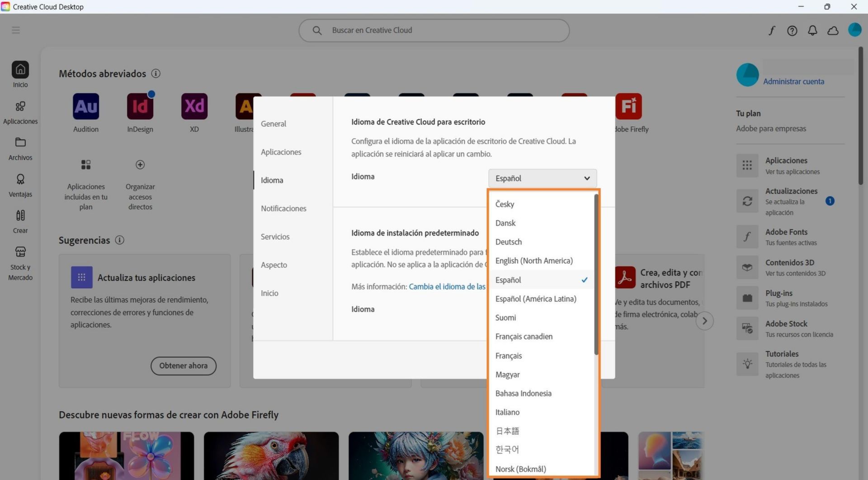Screen dimensions: 868x480
Task: Launch InDesign app icon
Action: point(140,106)
